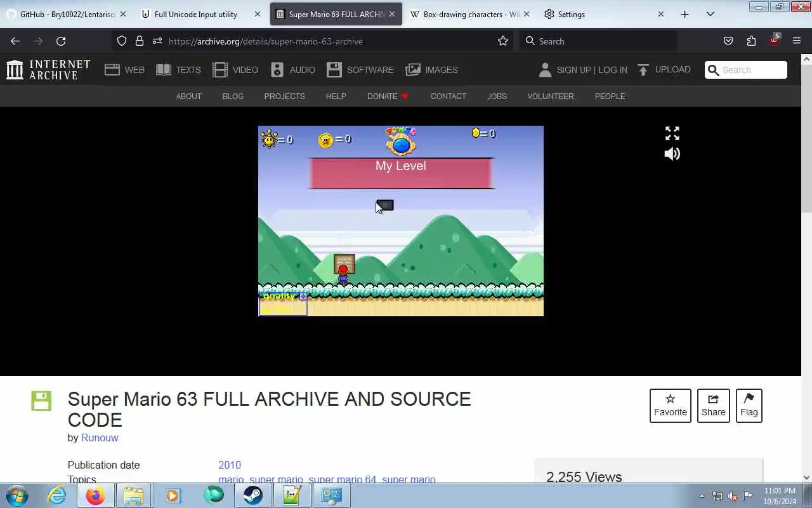Open the Firefox extensions puzzle icon
812x508 pixels.
[751, 41]
